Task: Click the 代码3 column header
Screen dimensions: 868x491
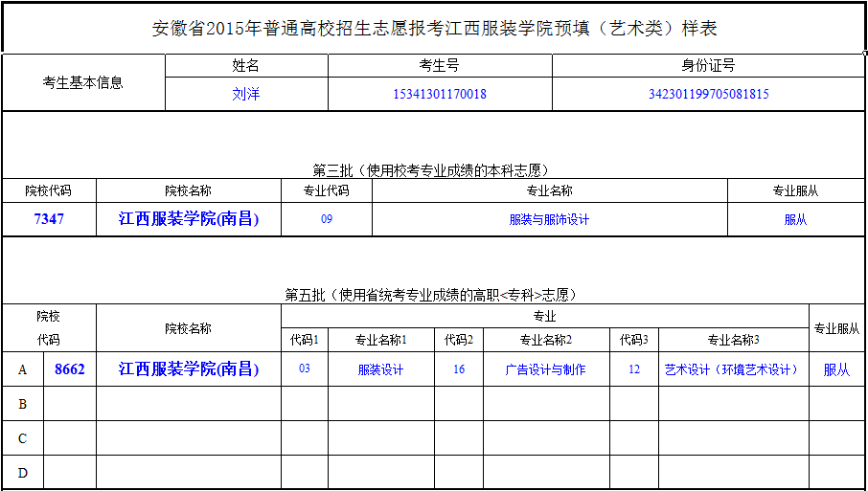Action: point(634,340)
